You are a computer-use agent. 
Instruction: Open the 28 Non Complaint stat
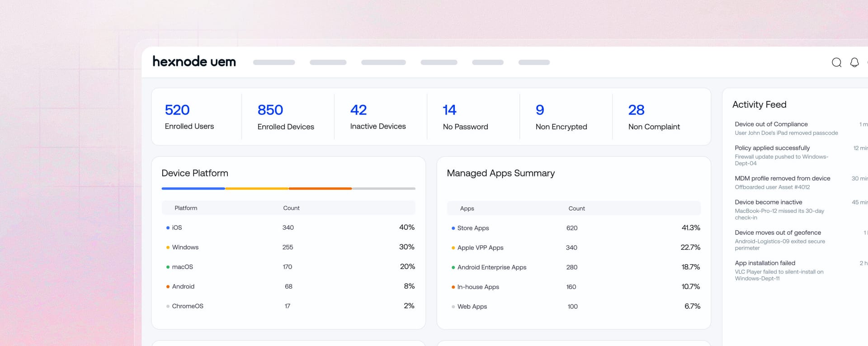coord(654,117)
